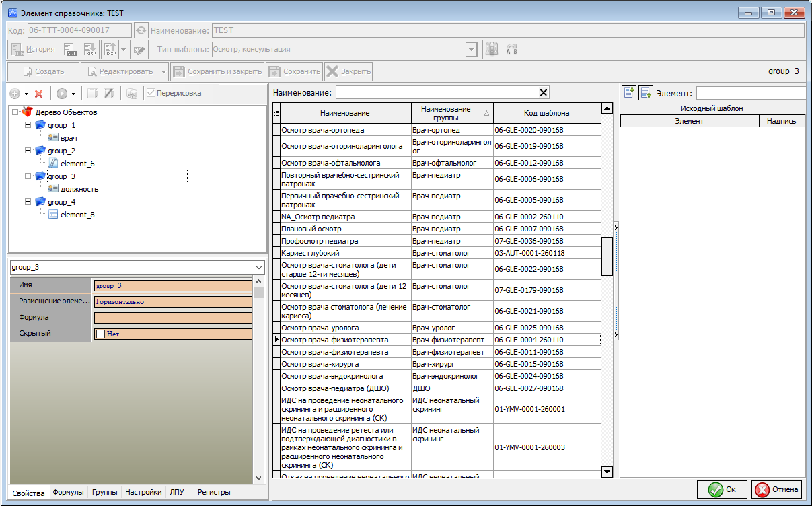This screenshot has width=812, height=506.
Task: Click the A/B rename icon near template type
Action: click(512, 49)
